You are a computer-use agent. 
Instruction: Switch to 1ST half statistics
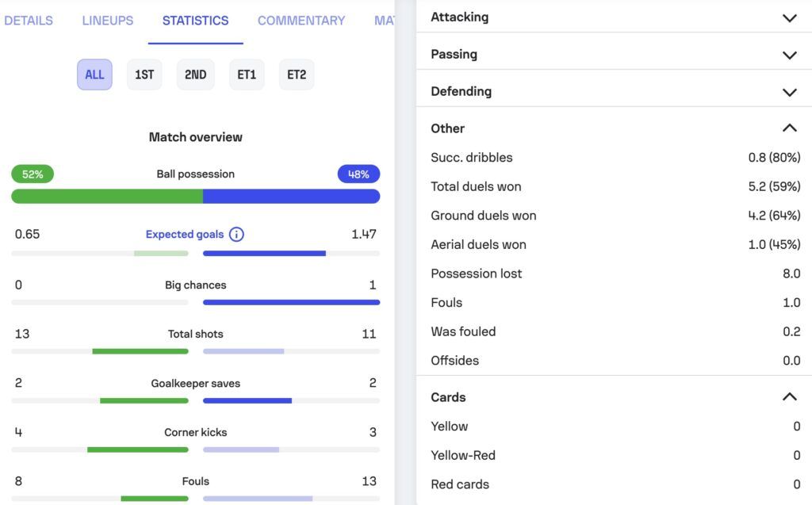tap(144, 75)
